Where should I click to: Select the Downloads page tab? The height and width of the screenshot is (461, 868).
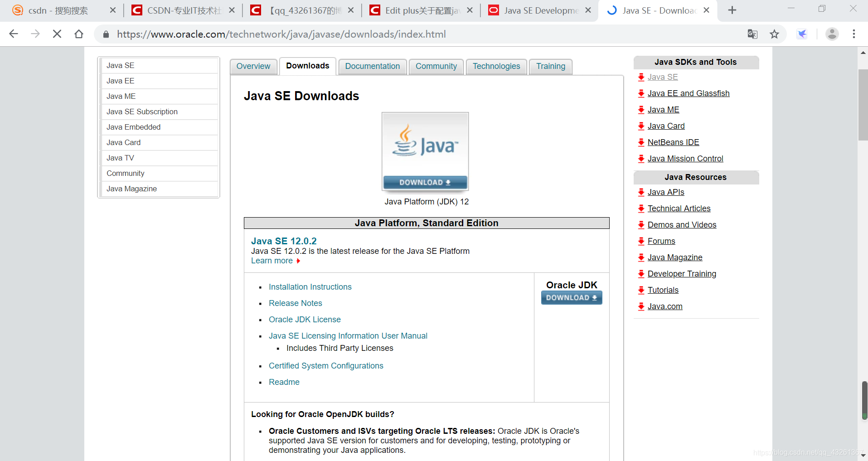(x=308, y=66)
